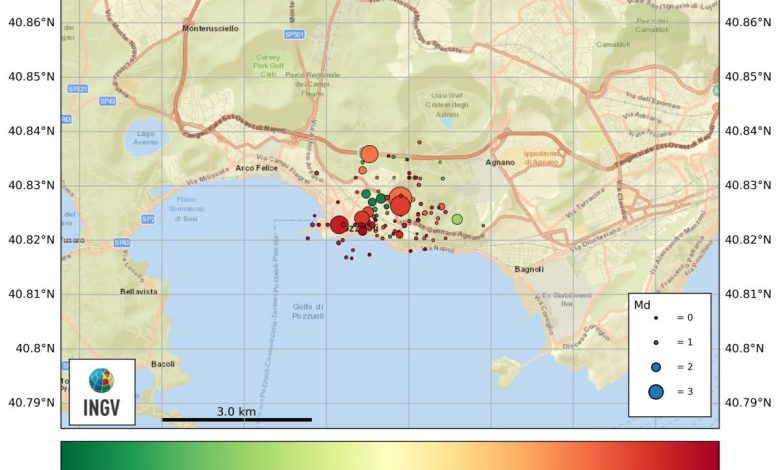Viewport: 780px width, 470px height.
Task: Click the INGV logo
Action: (x=102, y=392)
